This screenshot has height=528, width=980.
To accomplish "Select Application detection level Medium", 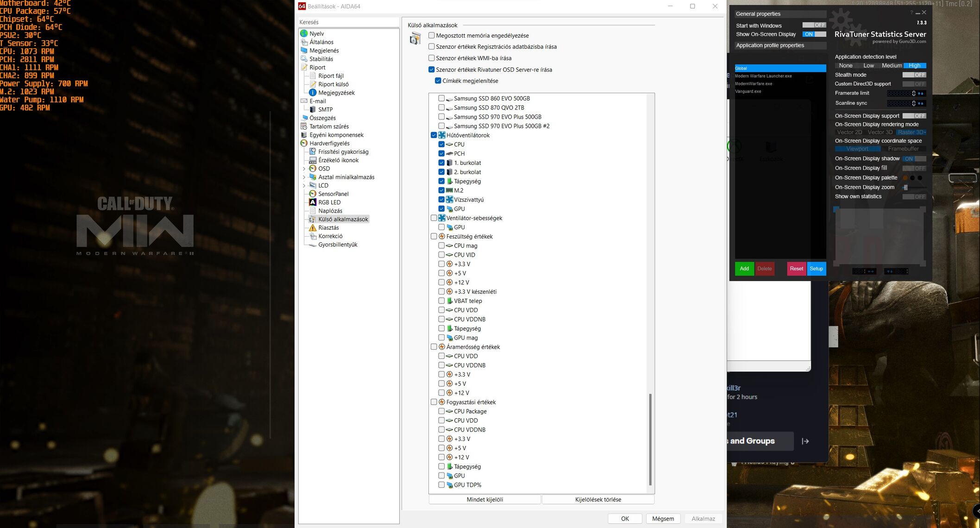I will [x=892, y=65].
